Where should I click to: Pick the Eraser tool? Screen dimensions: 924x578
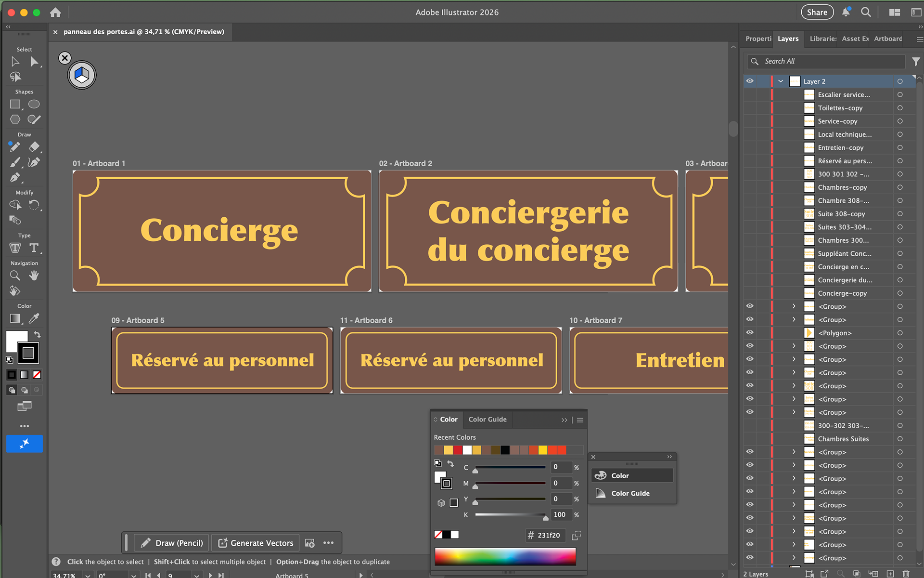click(x=34, y=146)
